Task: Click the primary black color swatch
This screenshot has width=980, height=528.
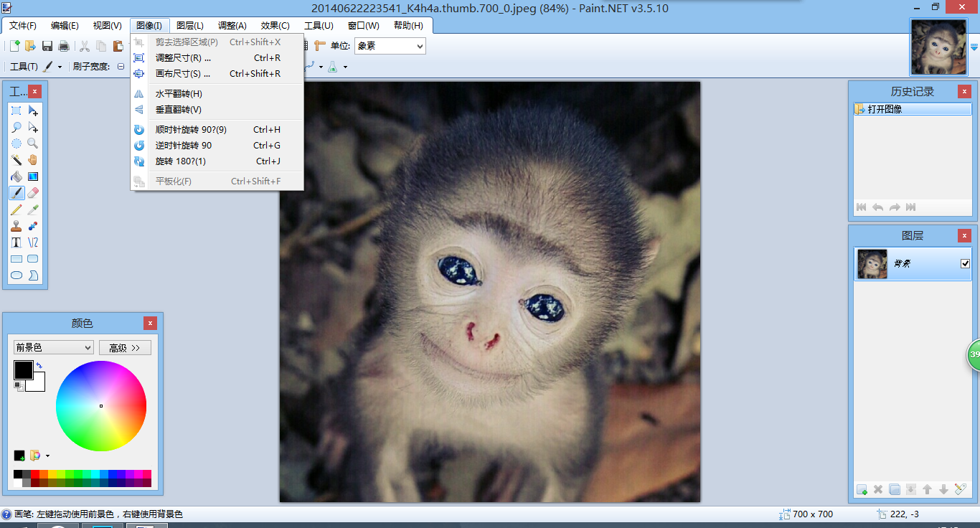Action: pos(23,370)
